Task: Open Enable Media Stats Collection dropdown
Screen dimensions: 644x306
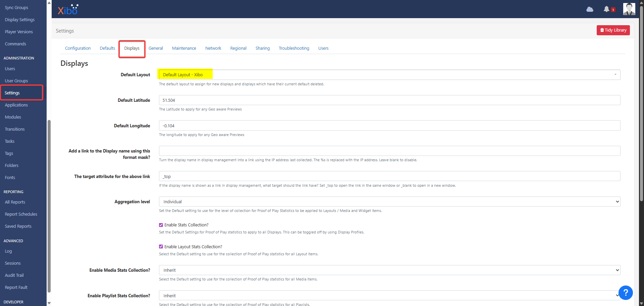Action: pyautogui.click(x=389, y=270)
